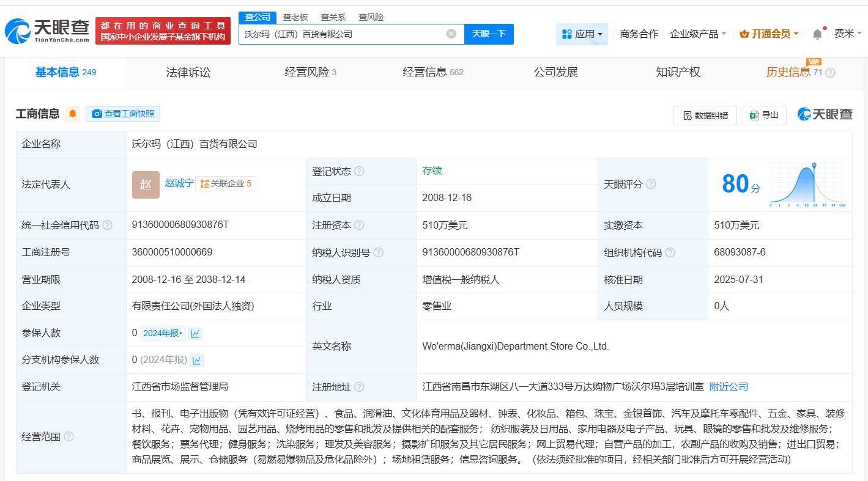The height and width of the screenshot is (481, 868).
Task: Open the 基本信息 tab
Action: 66,72
